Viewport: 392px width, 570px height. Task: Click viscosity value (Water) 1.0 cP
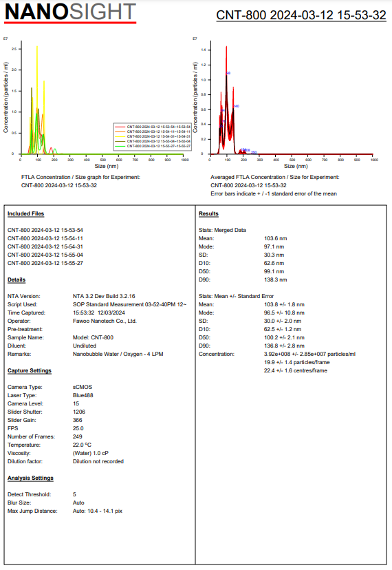point(91,453)
